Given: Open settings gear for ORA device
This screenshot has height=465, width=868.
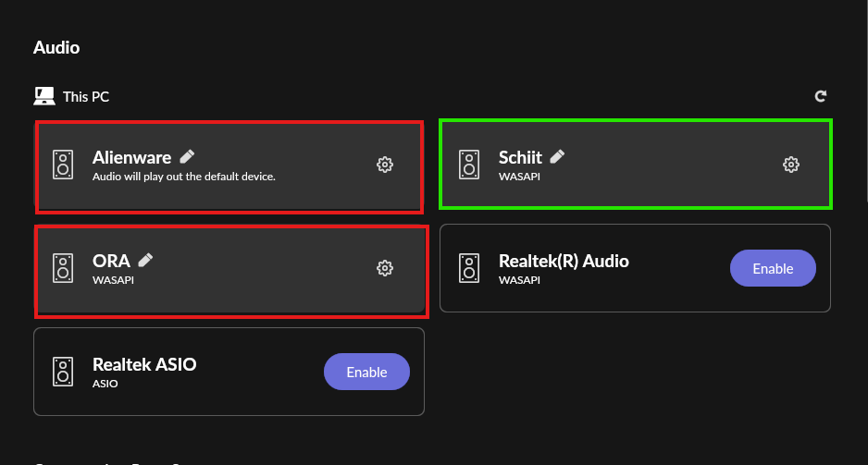Looking at the screenshot, I should click(x=385, y=268).
